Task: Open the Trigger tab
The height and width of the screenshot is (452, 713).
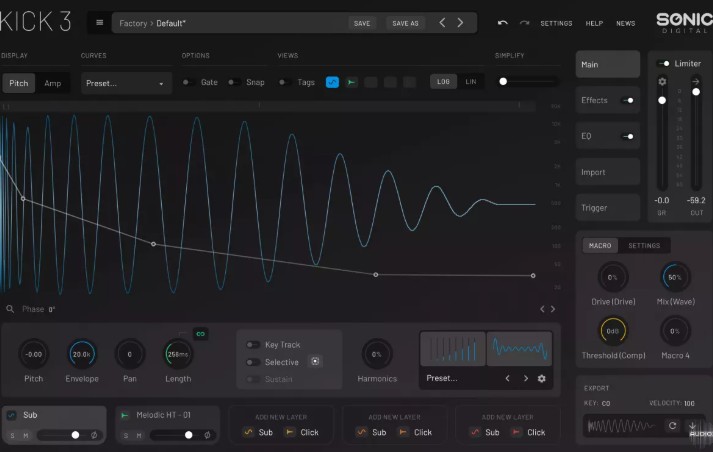Action: tap(608, 208)
